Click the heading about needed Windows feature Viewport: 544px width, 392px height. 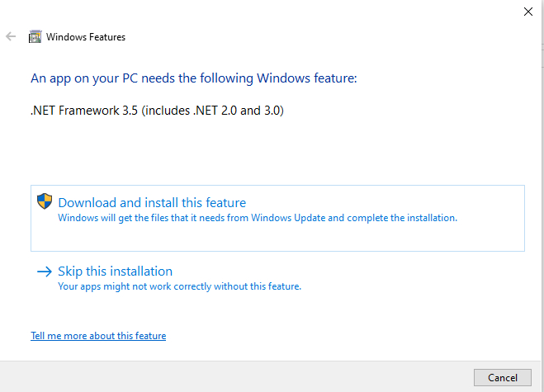193,78
